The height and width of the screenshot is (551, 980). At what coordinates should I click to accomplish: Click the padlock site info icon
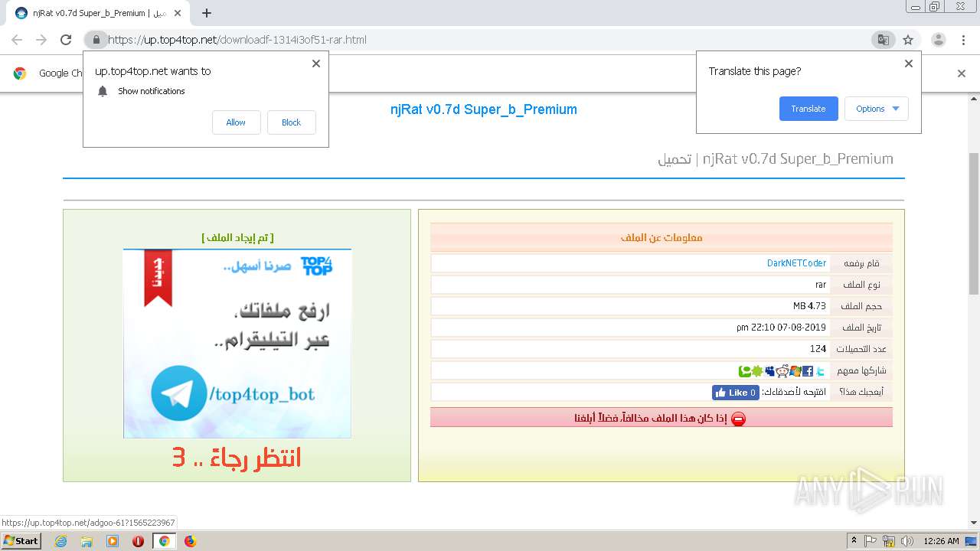tap(95, 40)
